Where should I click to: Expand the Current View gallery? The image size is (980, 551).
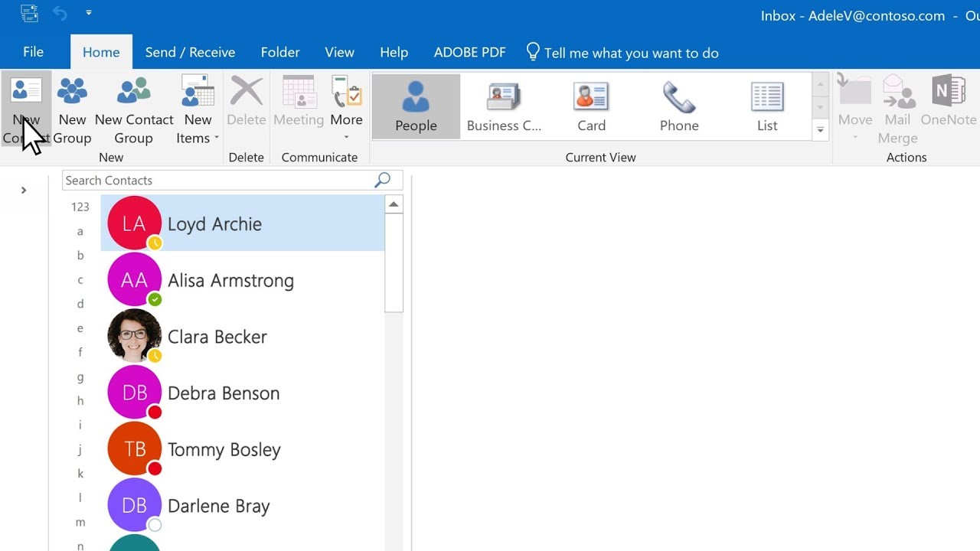point(820,130)
